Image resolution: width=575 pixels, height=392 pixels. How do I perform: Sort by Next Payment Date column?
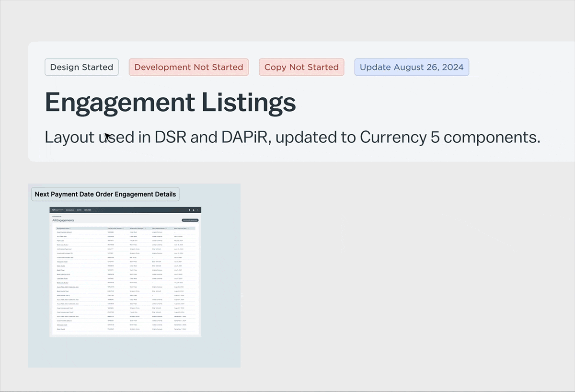click(181, 229)
